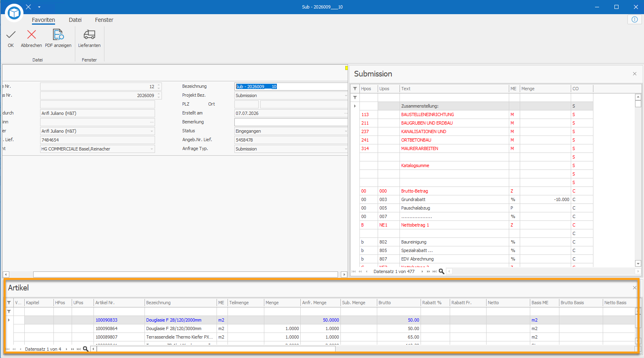Click the filter icon in Submission grid header
The height and width of the screenshot is (358, 644).
(355, 89)
